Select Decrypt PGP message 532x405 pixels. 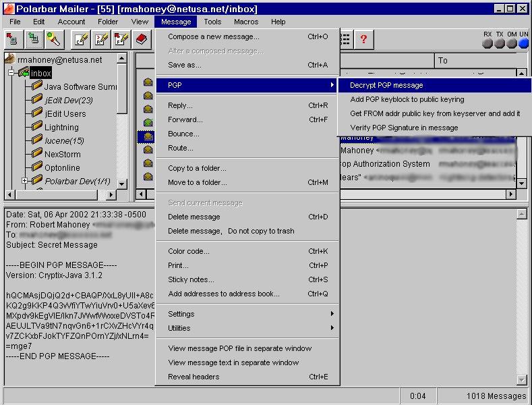click(x=386, y=85)
